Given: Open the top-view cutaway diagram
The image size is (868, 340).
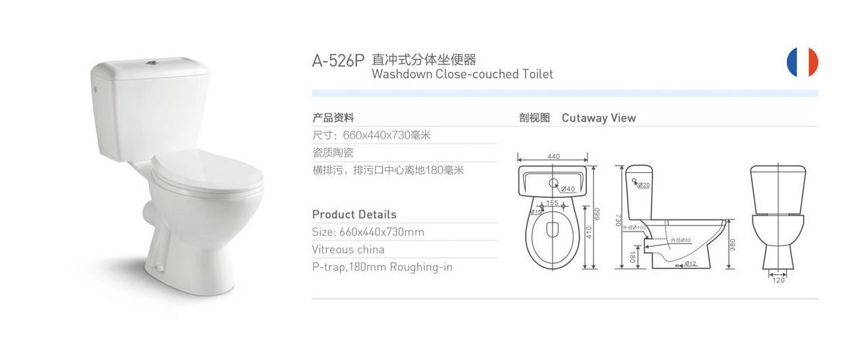Looking at the screenshot, I should [558, 213].
